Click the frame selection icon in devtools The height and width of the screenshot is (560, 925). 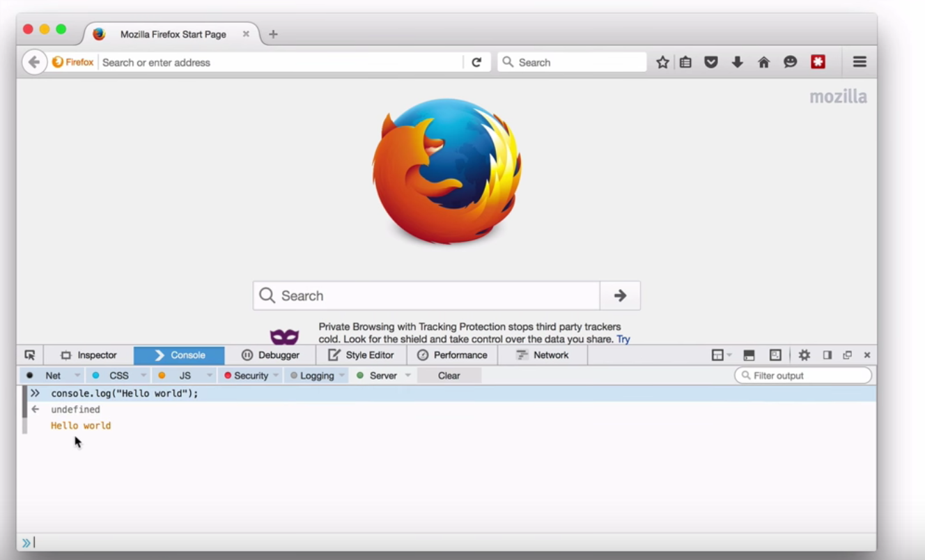(717, 355)
